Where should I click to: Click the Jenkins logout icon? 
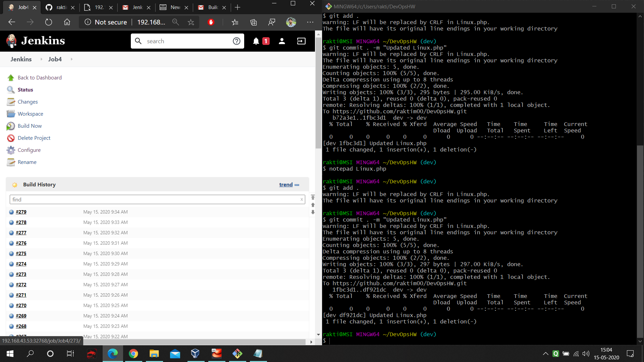[301, 41]
